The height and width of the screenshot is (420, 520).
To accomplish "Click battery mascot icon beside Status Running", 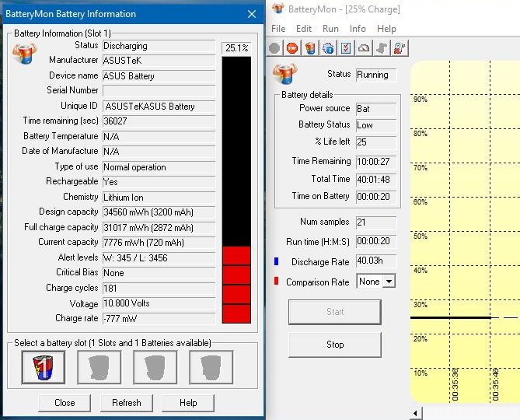I will point(285,74).
